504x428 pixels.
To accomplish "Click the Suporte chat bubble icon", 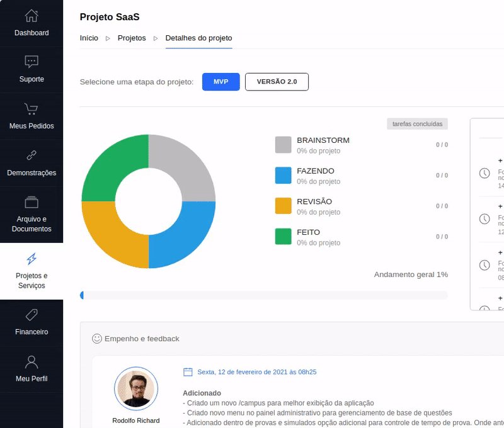I will pos(31,62).
